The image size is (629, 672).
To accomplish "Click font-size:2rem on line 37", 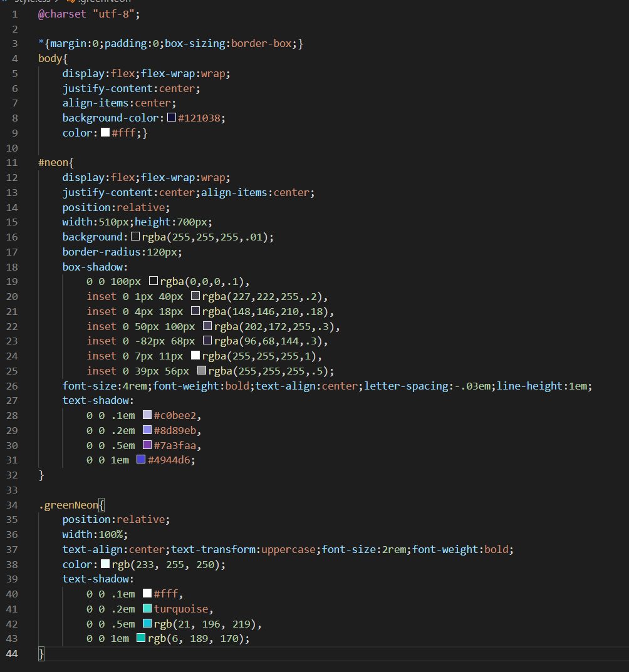I will 364,549.
